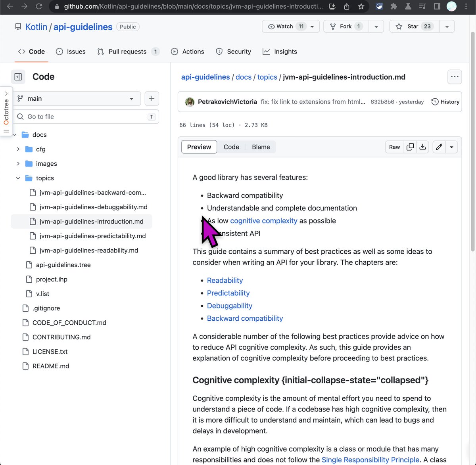The height and width of the screenshot is (465, 476).
Task: Open the Insights tab
Action: click(280, 52)
